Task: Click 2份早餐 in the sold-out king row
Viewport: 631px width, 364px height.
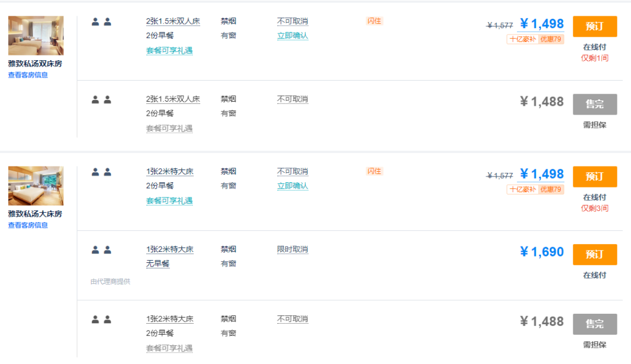Action: pyautogui.click(x=160, y=334)
